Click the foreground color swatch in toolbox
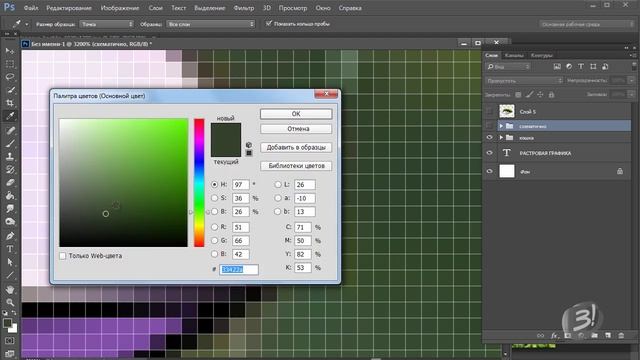 coord(7,323)
